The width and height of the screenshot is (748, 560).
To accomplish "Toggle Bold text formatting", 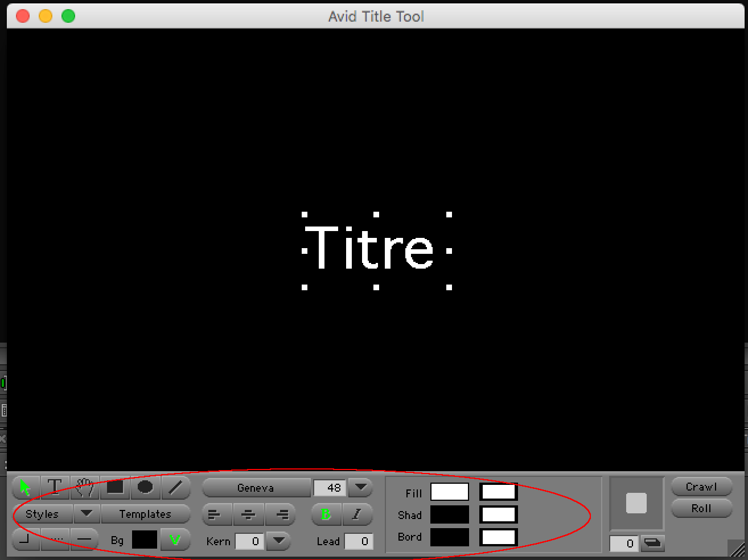I will 326,514.
